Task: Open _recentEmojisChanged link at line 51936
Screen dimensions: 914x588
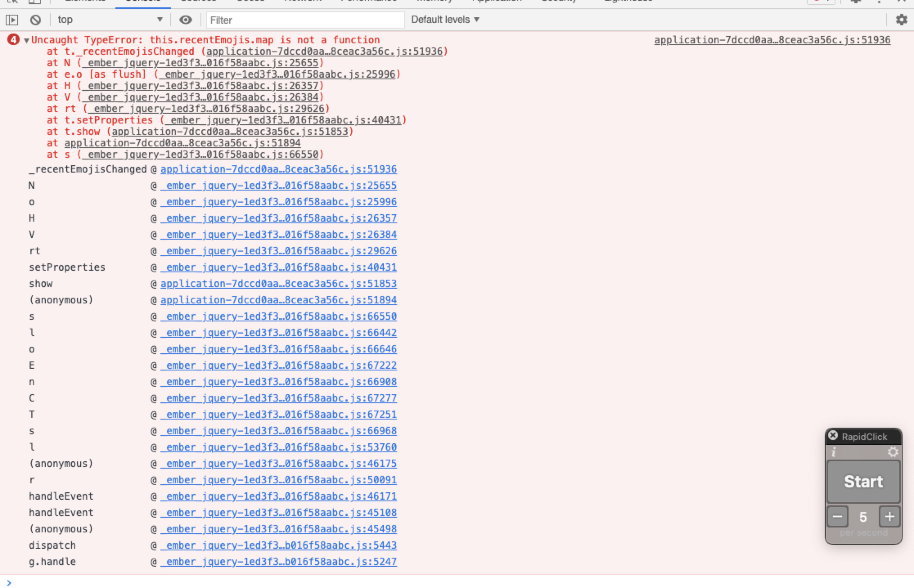Action: (x=278, y=169)
